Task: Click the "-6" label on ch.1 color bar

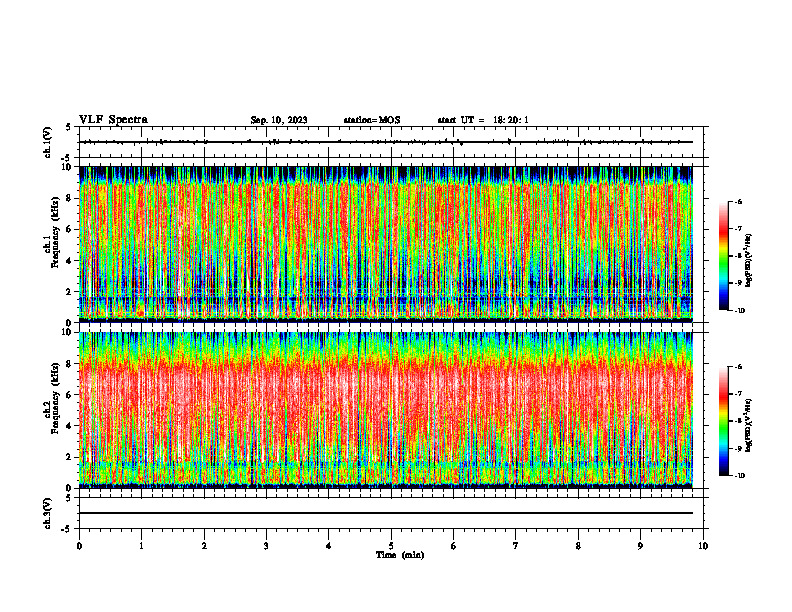Action: click(x=738, y=202)
